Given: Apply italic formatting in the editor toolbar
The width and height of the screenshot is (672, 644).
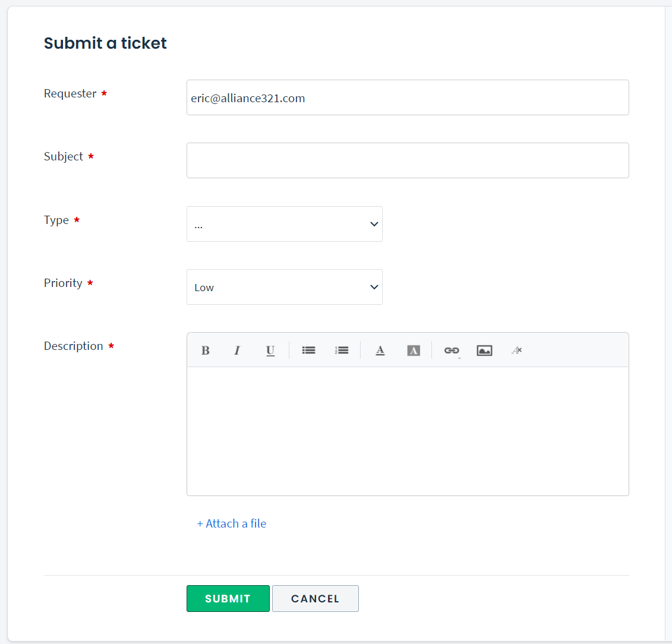Looking at the screenshot, I should [237, 350].
